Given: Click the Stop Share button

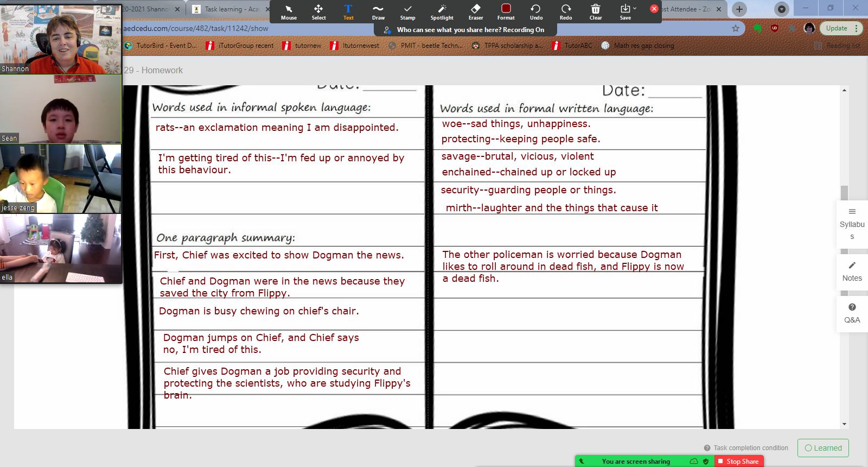Looking at the screenshot, I should pyautogui.click(x=739, y=461).
